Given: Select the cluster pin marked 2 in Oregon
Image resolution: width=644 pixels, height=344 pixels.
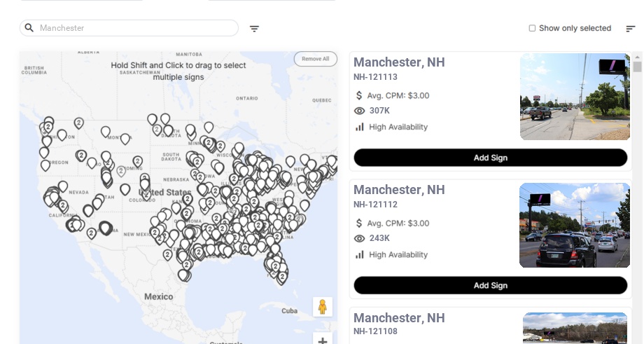Looking at the screenshot, I should pos(81,156).
